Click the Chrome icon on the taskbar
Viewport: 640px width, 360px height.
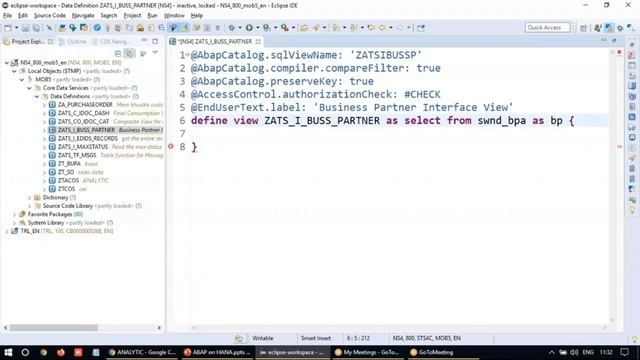[43, 352]
